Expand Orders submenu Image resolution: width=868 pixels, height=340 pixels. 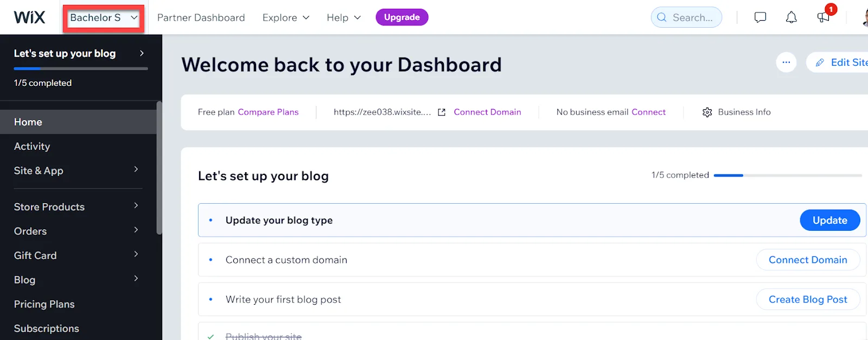pos(79,231)
